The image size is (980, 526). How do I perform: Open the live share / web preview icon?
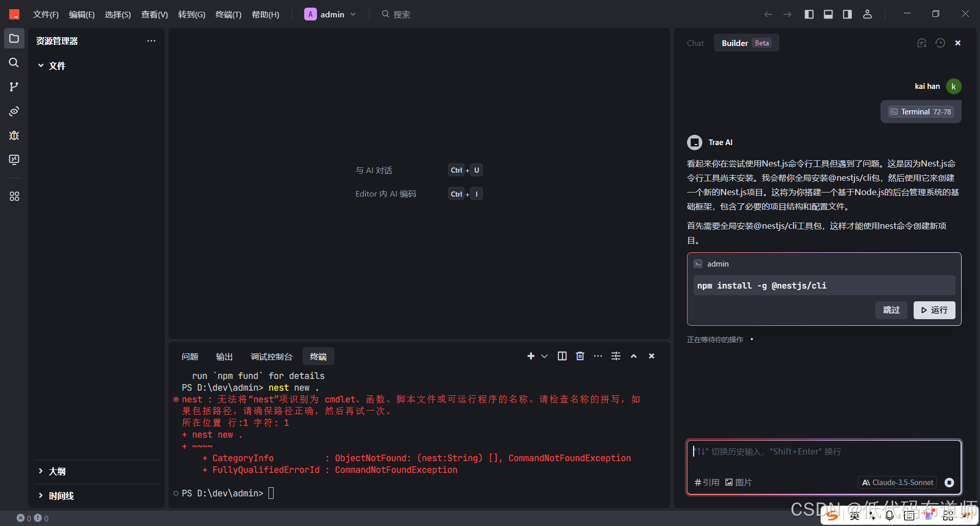tap(14, 111)
